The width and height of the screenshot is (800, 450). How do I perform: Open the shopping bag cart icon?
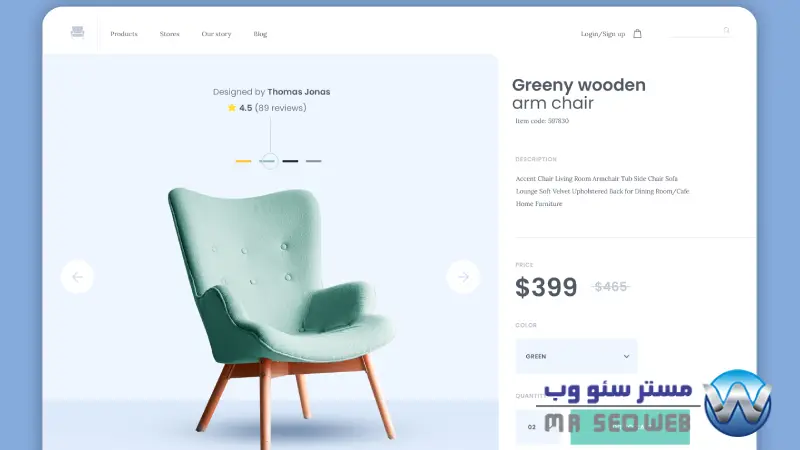pyautogui.click(x=637, y=34)
